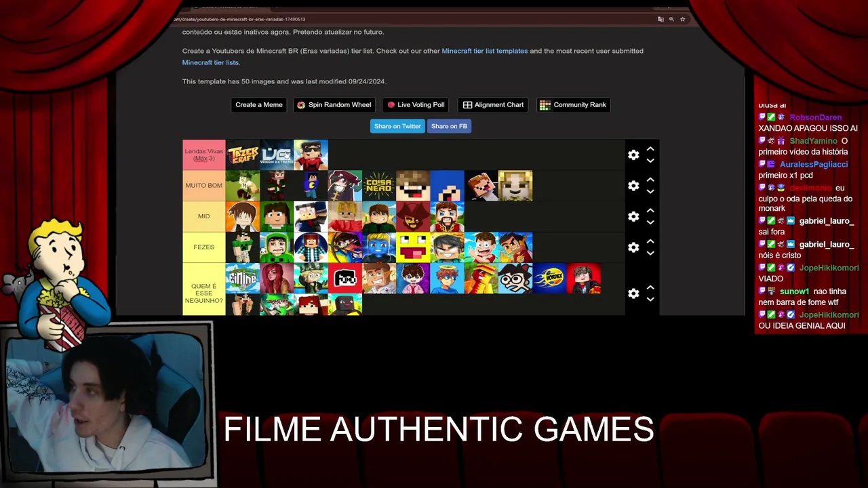Open settings gear for MUITO BOM tier
The image size is (868, 488).
pyautogui.click(x=633, y=186)
